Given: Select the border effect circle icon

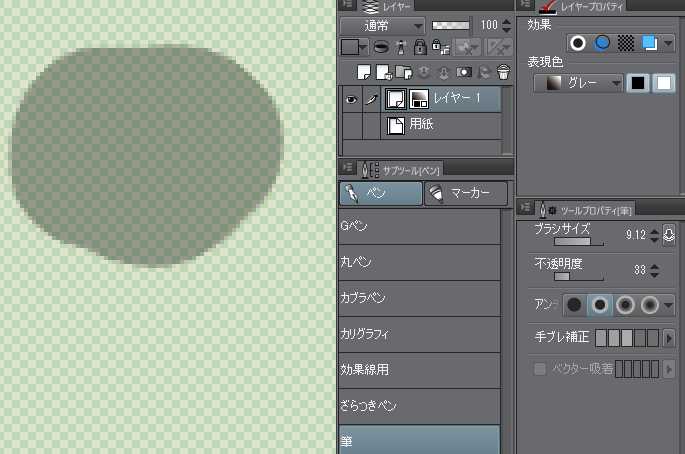Looking at the screenshot, I should pos(578,43).
